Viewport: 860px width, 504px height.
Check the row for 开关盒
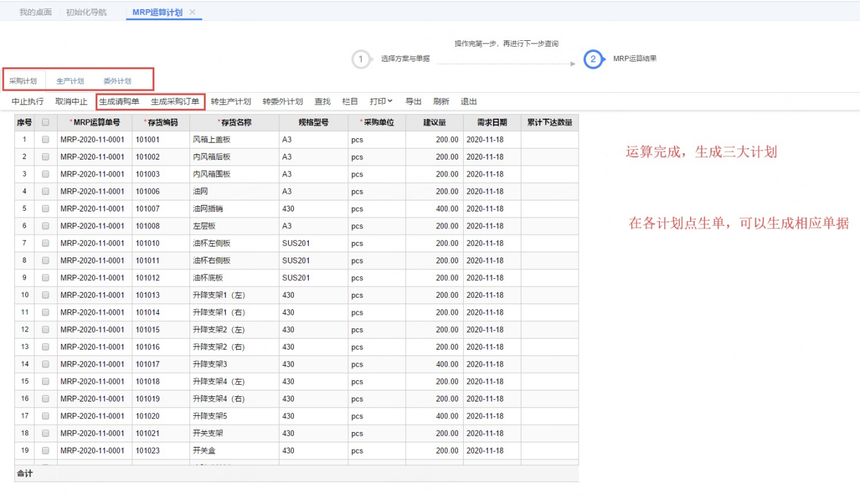[x=45, y=450]
